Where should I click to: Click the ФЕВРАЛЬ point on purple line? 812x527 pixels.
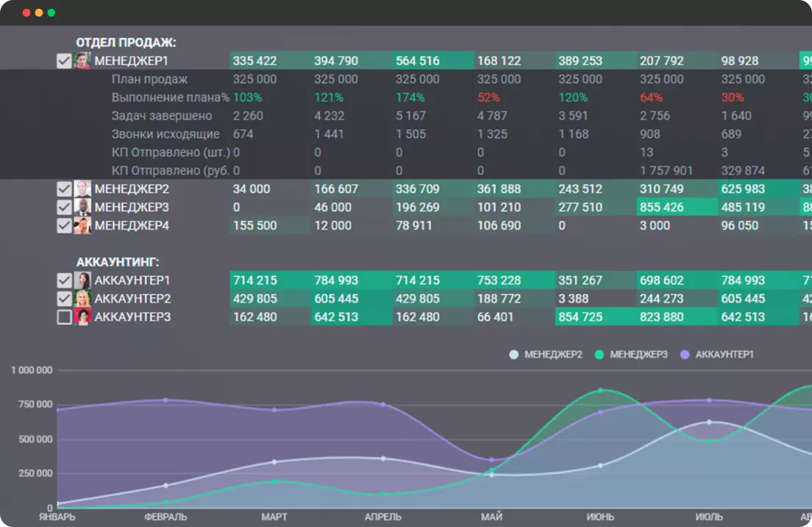coord(165,400)
